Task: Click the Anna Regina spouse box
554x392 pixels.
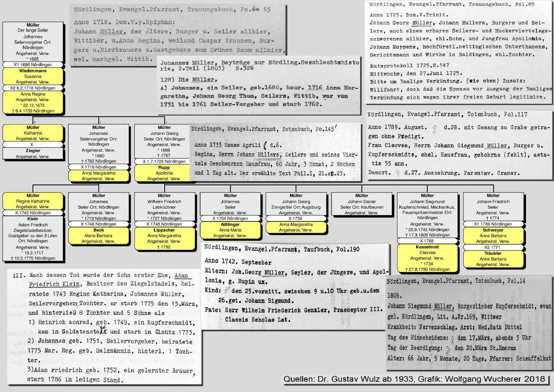Action: [x=33, y=102]
